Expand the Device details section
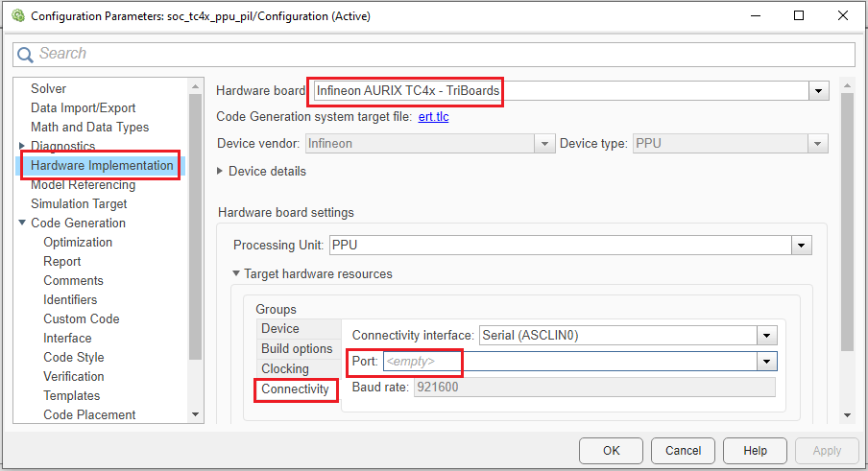Screen dimensions: 868x471 pos(222,171)
